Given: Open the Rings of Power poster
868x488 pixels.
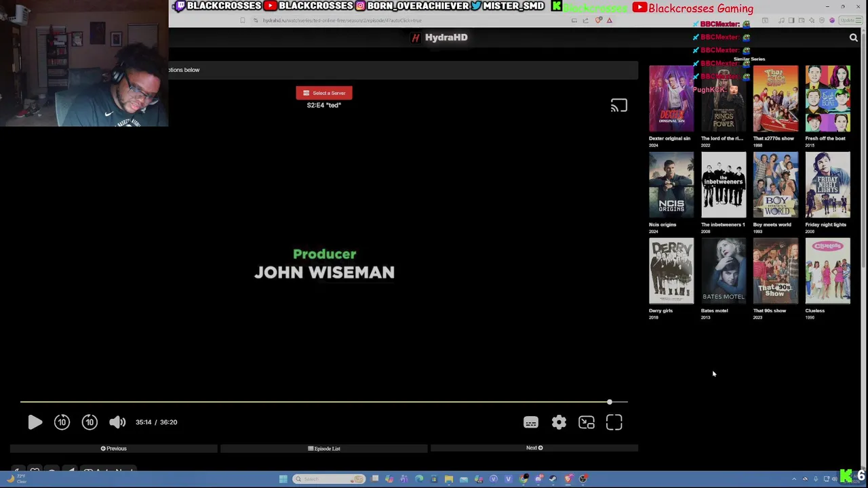Looking at the screenshot, I should 724,99.
